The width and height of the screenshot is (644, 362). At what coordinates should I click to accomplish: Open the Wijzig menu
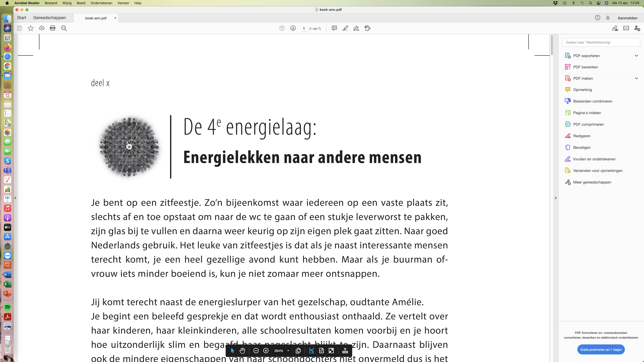click(67, 3)
